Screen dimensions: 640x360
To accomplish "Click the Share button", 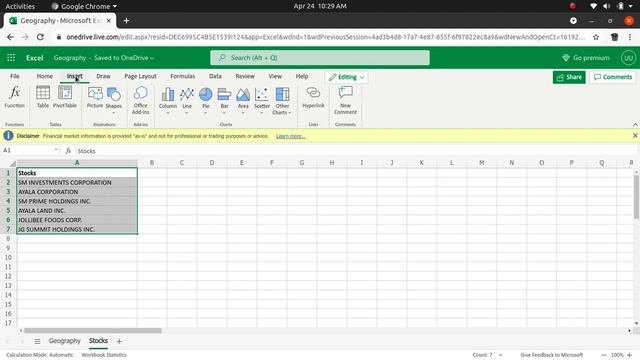I will pyautogui.click(x=569, y=77).
